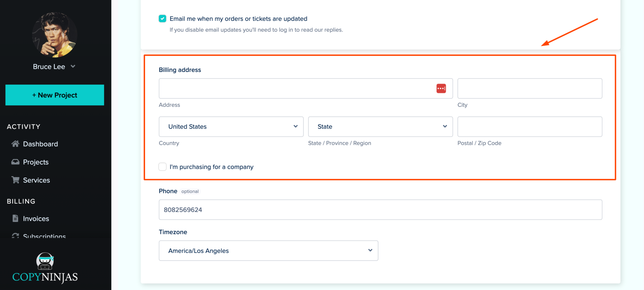The height and width of the screenshot is (290, 644).
Task: Focus the Phone number field
Action: click(380, 210)
